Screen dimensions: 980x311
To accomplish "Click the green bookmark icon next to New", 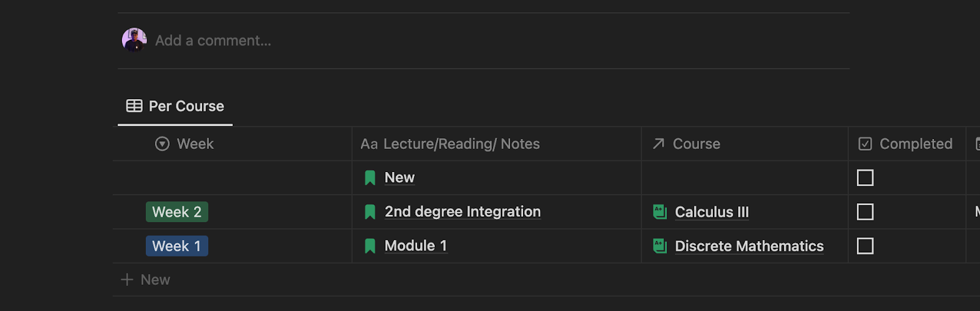I will [x=370, y=178].
